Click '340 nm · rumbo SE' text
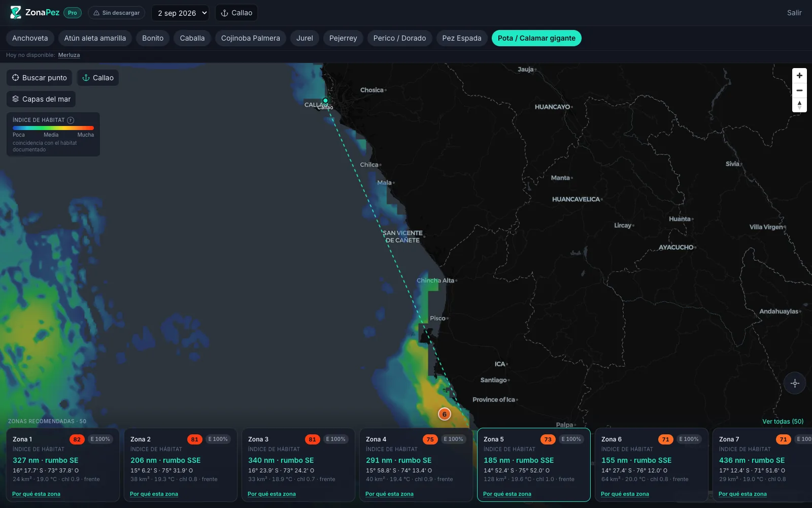This screenshot has width=812, height=508. [281, 460]
